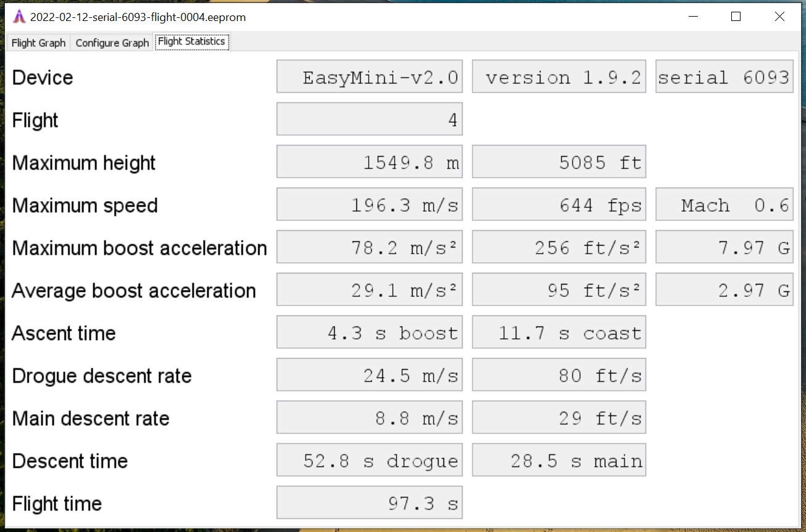806x532 pixels.
Task: Maximize the flight statistics window
Action: (x=736, y=17)
